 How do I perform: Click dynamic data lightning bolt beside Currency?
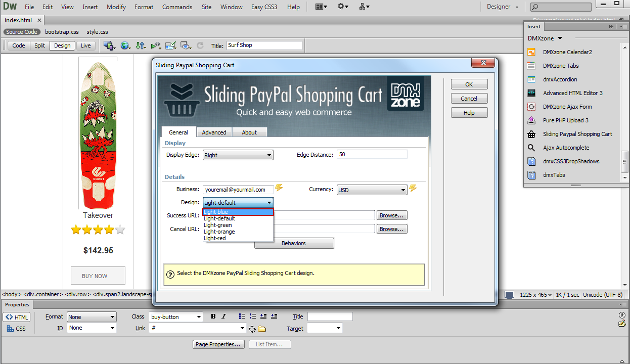(x=413, y=188)
